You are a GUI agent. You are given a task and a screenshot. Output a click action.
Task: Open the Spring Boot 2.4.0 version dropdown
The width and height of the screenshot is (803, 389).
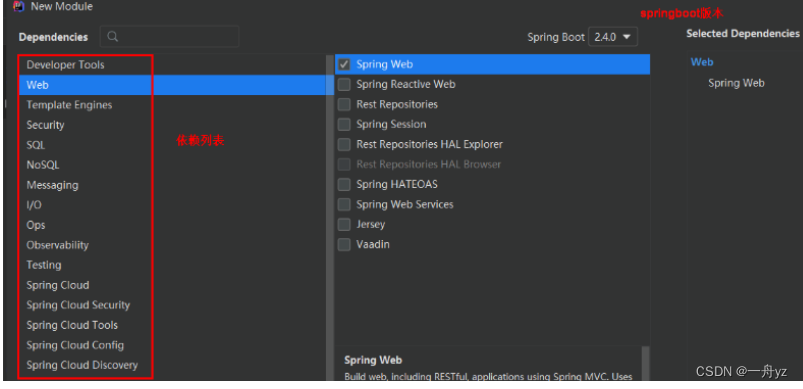tap(613, 37)
